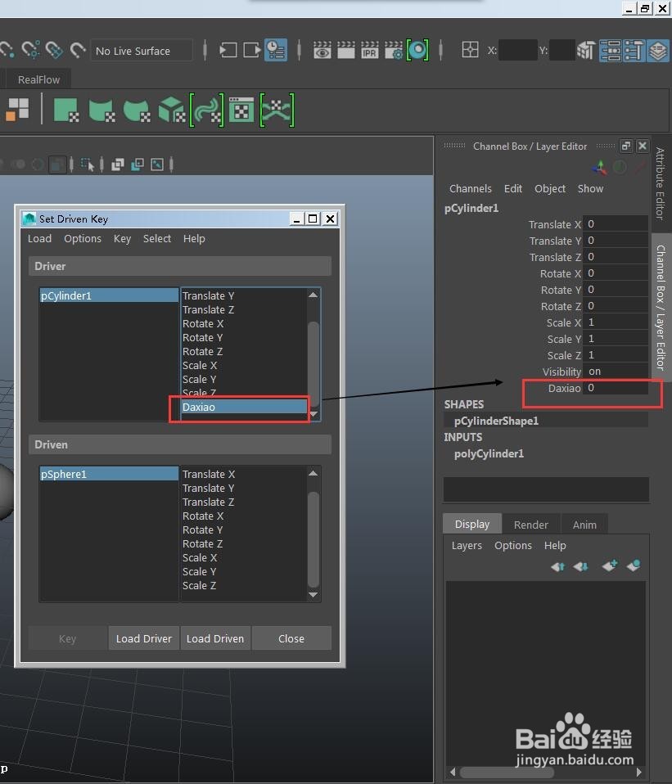Viewport: 672px width, 784px height.
Task: Open the Options menu in Set Driven Key
Action: [x=83, y=238]
